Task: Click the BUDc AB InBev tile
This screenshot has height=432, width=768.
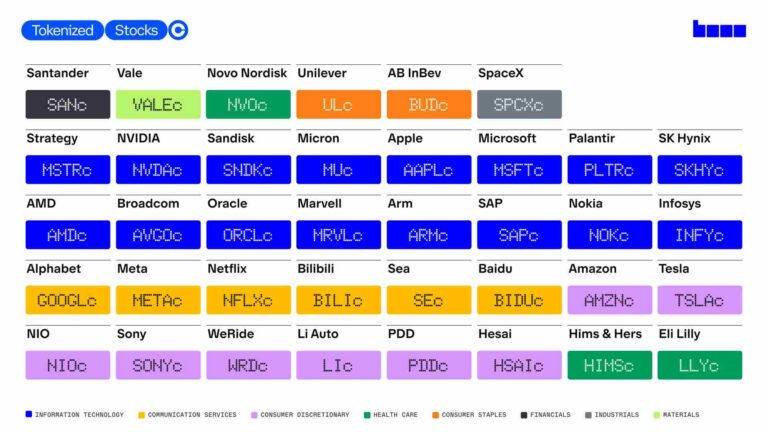Action: [429, 104]
